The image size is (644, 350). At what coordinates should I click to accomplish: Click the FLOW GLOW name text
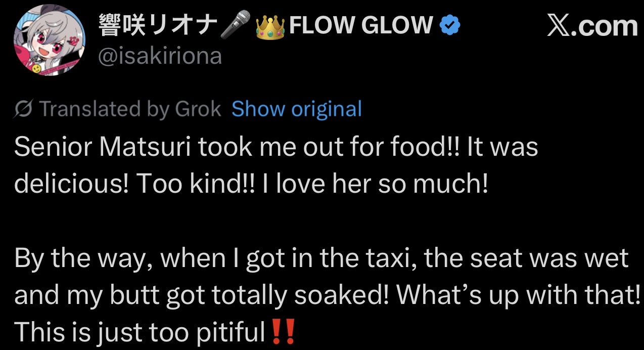(361, 26)
